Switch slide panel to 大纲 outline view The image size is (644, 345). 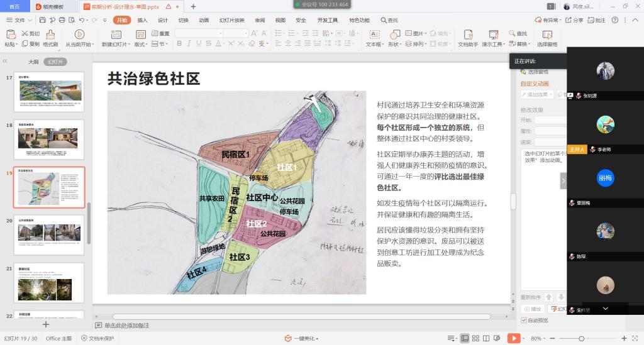33,62
